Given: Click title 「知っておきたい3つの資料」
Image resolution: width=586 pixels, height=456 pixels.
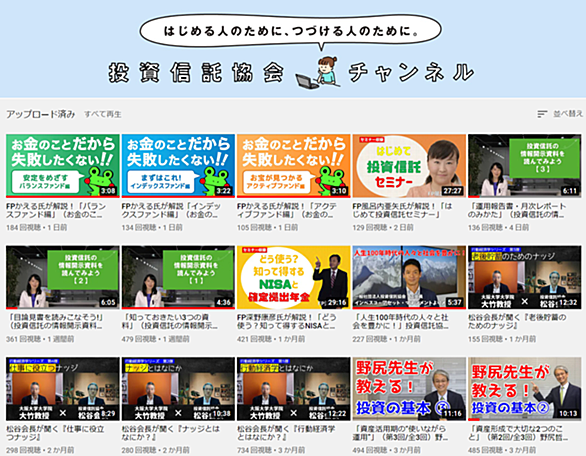Looking at the screenshot, I should coord(170,322).
